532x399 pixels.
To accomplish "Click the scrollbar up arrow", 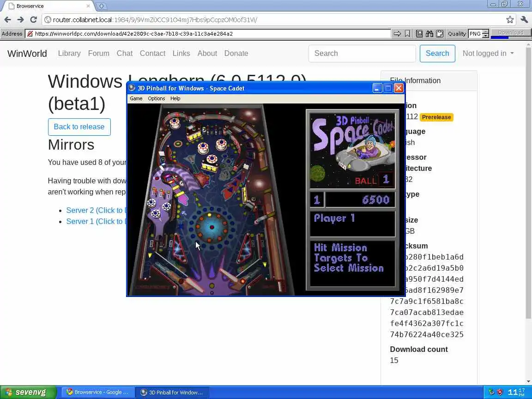I will point(529,44).
